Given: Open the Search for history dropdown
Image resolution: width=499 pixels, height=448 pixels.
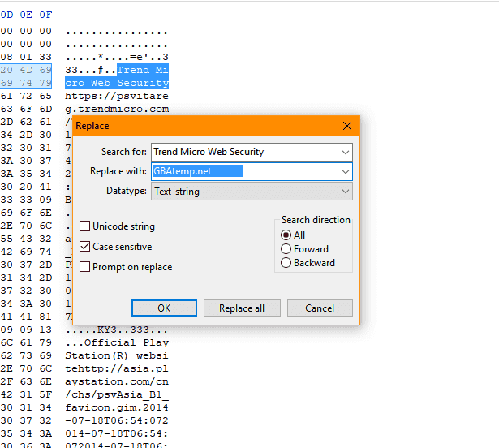Looking at the screenshot, I should click(x=346, y=153).
